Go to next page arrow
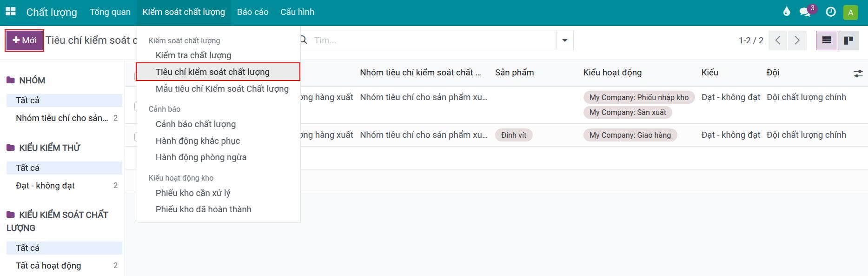868x276 pixels. click(797, 40)
